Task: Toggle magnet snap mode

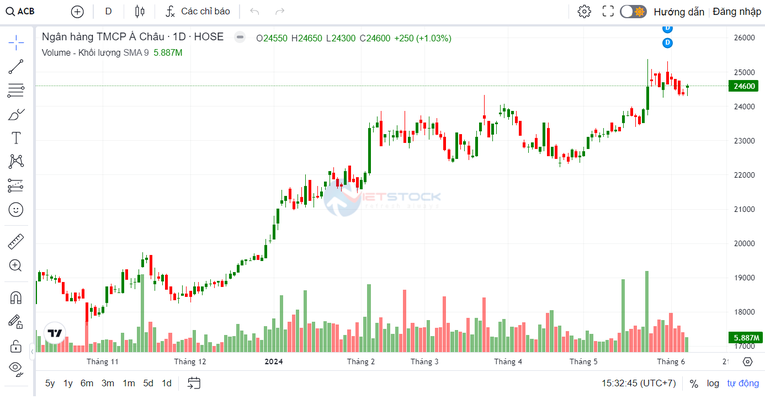Action: pyautogui.click(x=16, y=297)
